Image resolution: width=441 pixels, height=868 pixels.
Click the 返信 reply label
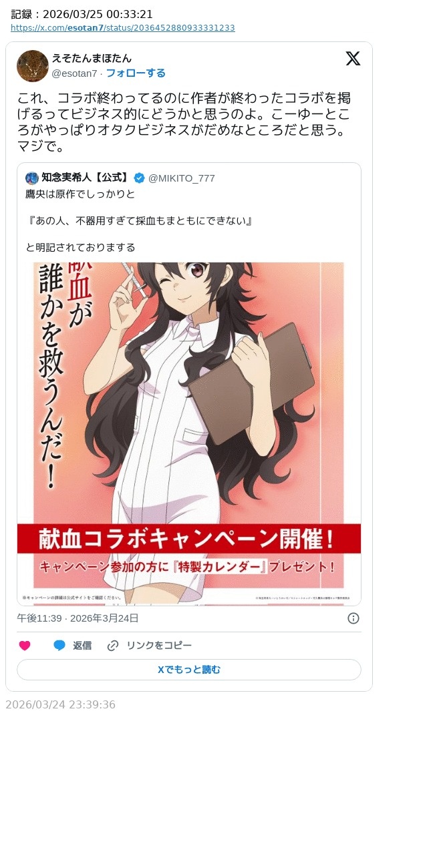(x=82, y=646)
